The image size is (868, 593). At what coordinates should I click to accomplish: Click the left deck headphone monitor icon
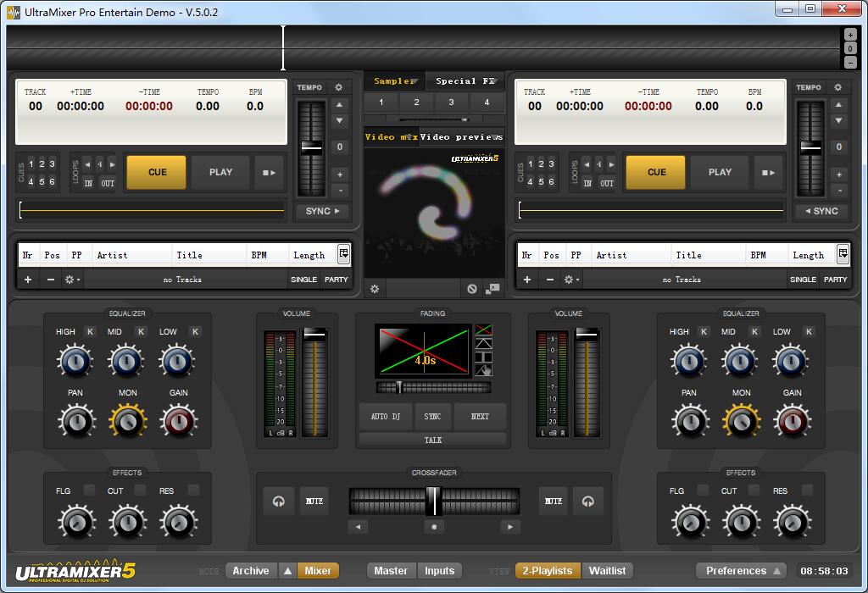tap(278, 502)
